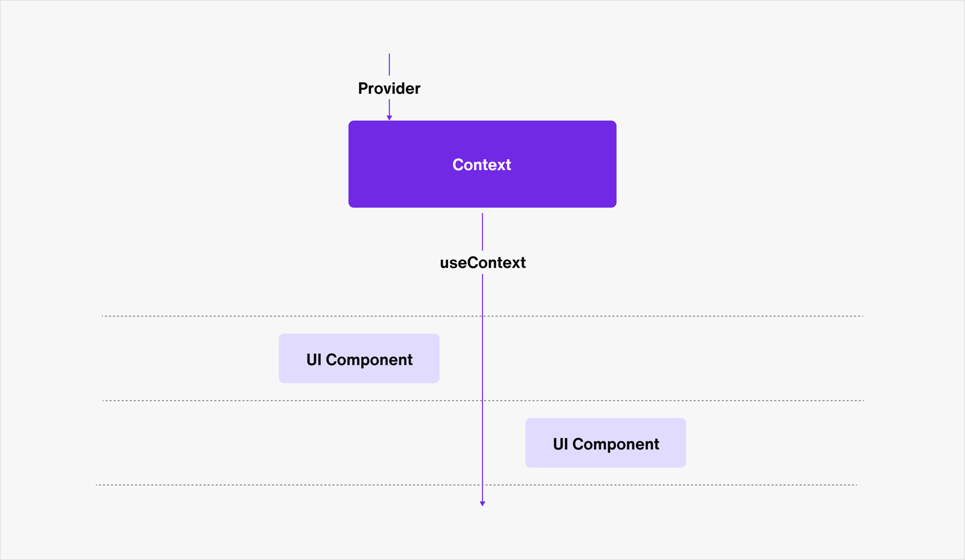Click the word Component in right light-purple box
The height and width of the screenshot is (560, 965).
pos(616,444)
